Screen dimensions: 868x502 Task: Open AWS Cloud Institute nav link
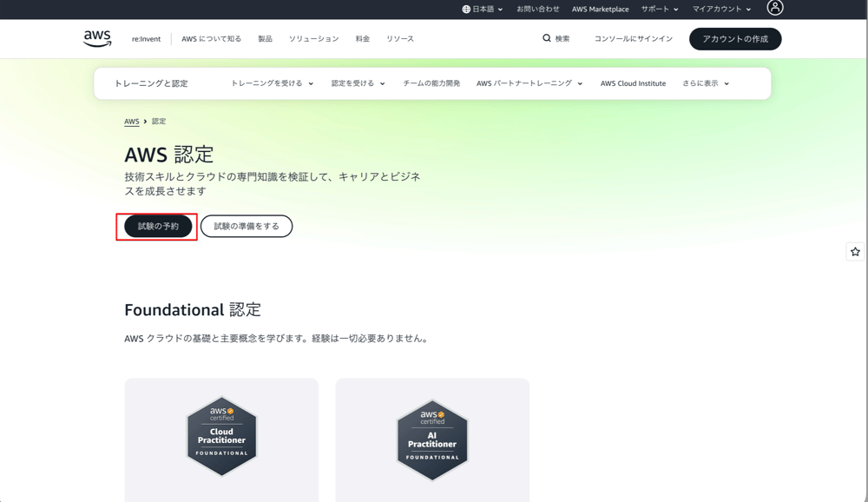coord(633,83)
